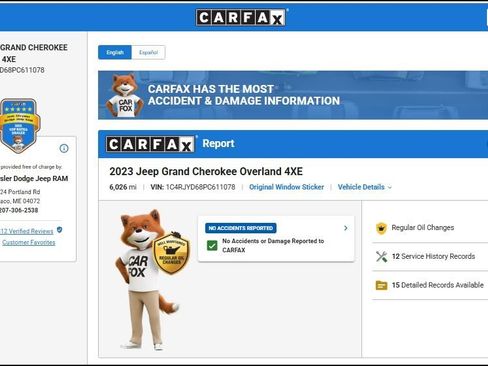
Task: Click the well maintained oil changes shield
Action: pos(171,253)
